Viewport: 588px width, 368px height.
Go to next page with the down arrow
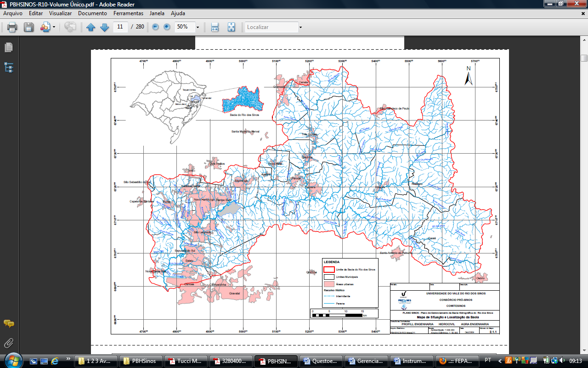[x=104, y=27]
